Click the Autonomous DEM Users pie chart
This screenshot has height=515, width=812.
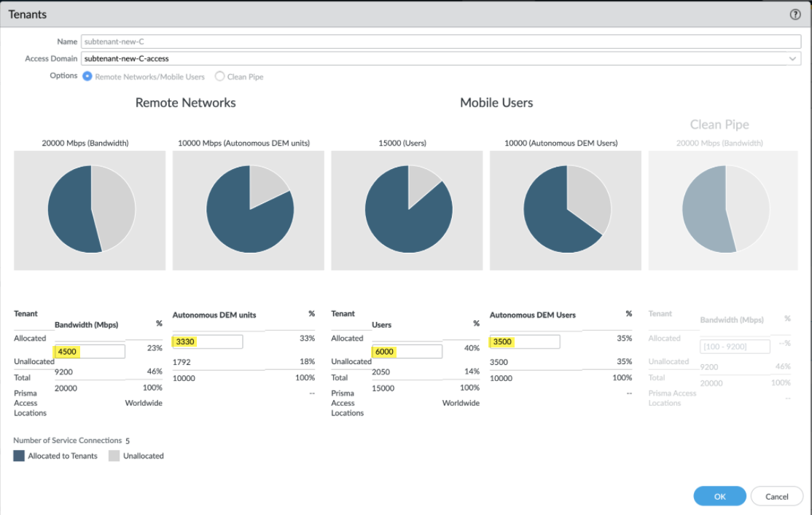click(567, 209)
